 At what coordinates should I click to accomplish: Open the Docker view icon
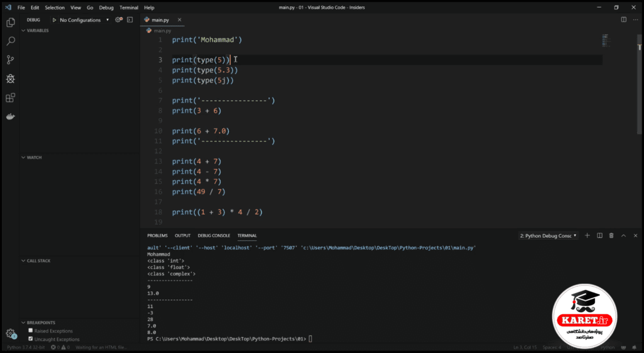11,116
